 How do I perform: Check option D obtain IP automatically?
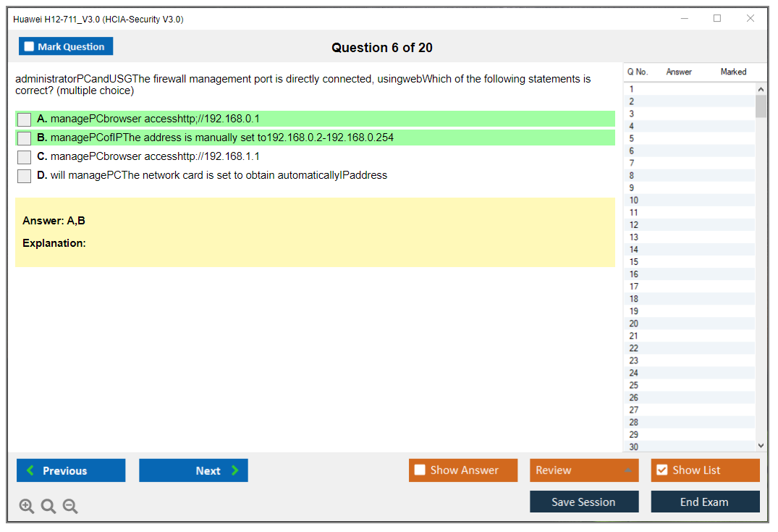click(x=25, y=176)
